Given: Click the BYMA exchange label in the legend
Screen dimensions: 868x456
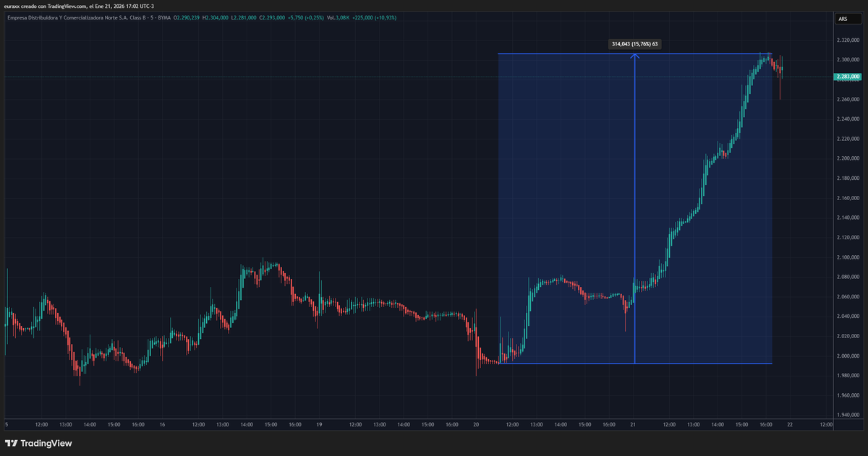Looking at the screenshot, I should pyautogui.click(x=163, y=16).
